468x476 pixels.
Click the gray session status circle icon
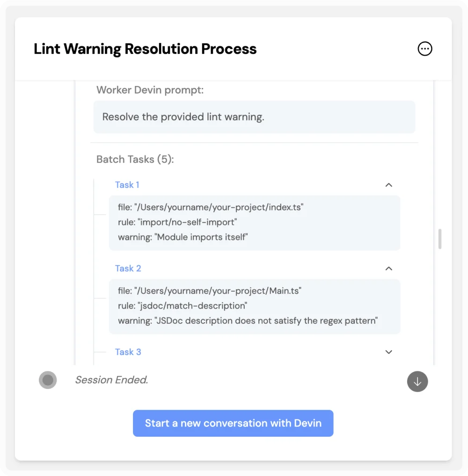(48, 380)
